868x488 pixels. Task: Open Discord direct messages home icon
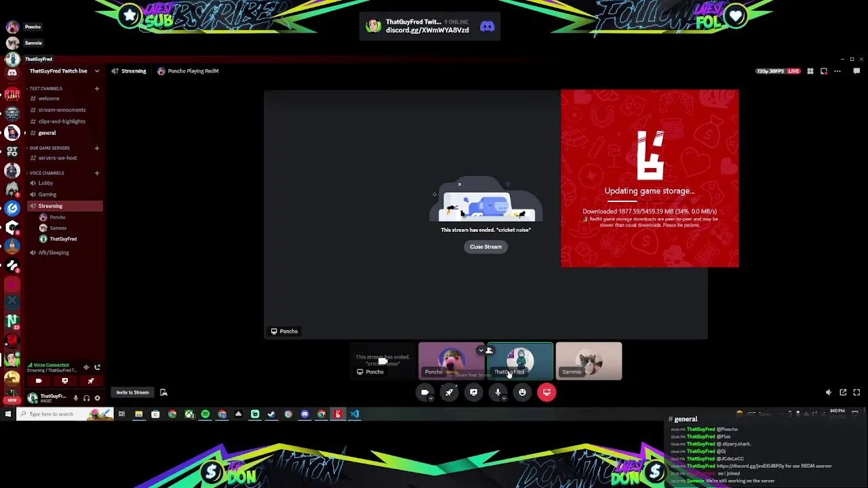pyautogui.click(x=12, y=72)
